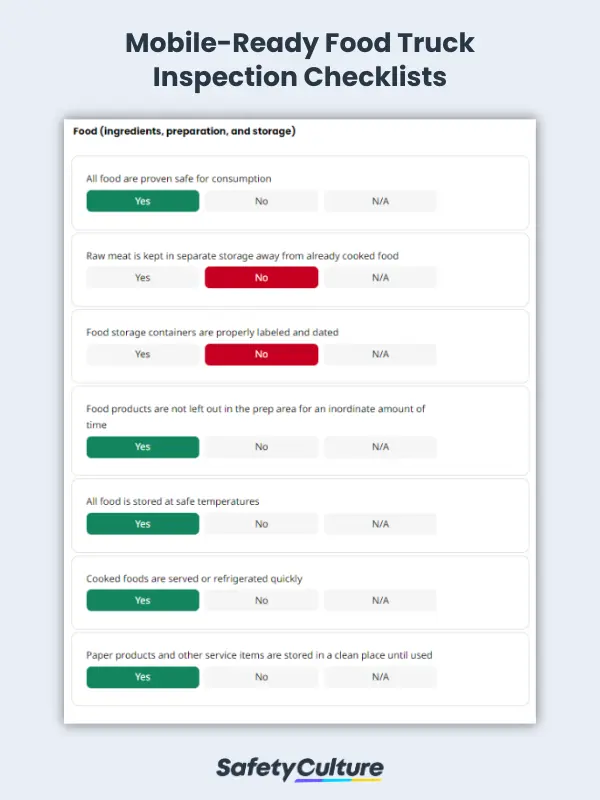Viewport: 600px width, 800px height.
Task: Mark N/A for raw meat separate storage
Action: [x=380, y=278]
